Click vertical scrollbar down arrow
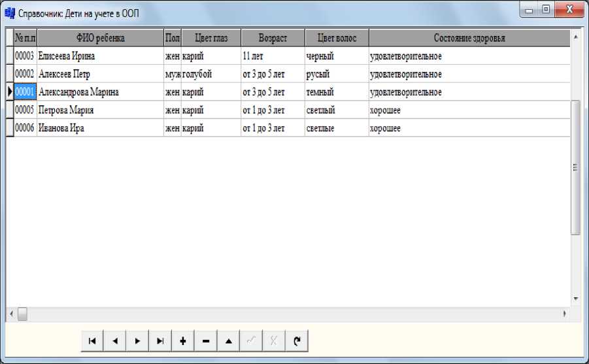Screen dimensions: 589x364 575,299
